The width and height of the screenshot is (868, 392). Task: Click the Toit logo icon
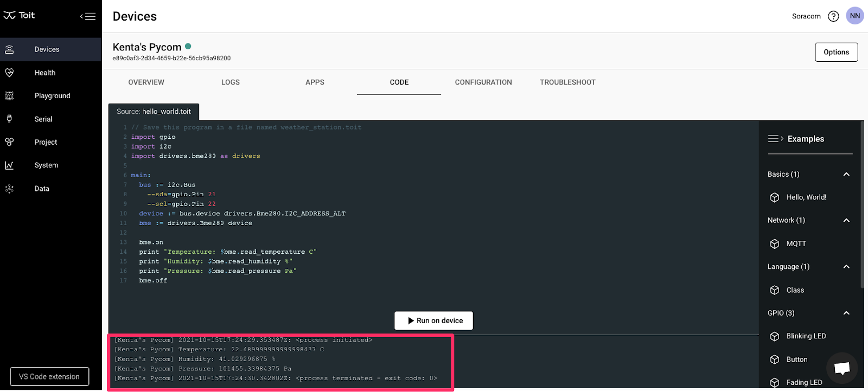10,16
